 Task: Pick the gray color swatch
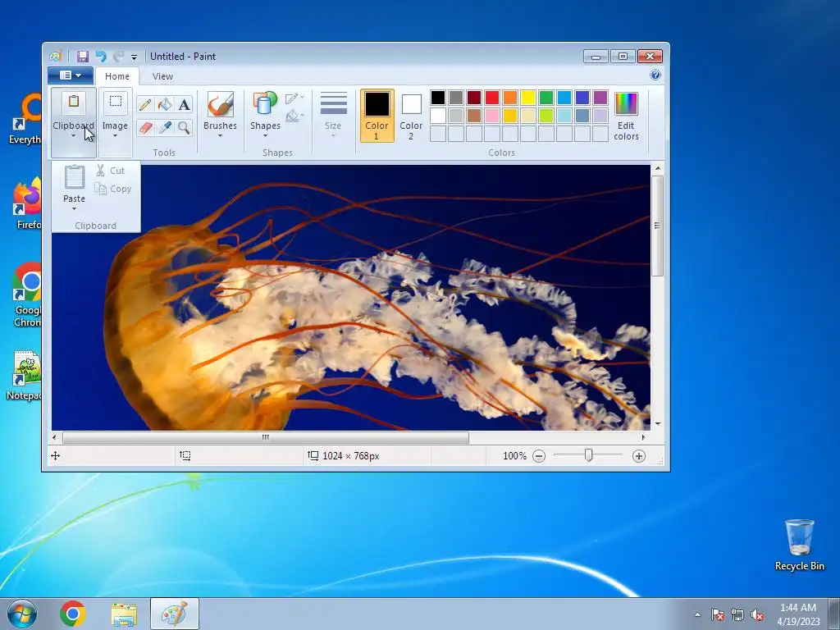pyautogui.click(x=456, y=98)
